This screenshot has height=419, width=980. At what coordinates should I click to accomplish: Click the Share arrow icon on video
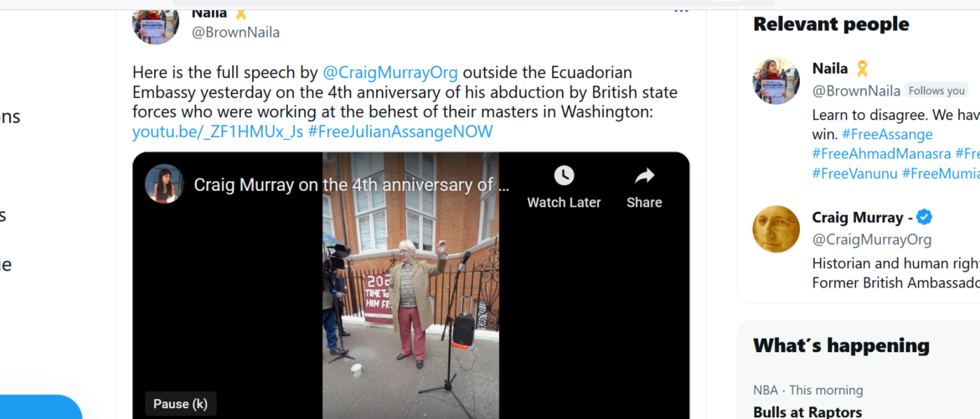[x=644, y=176]
